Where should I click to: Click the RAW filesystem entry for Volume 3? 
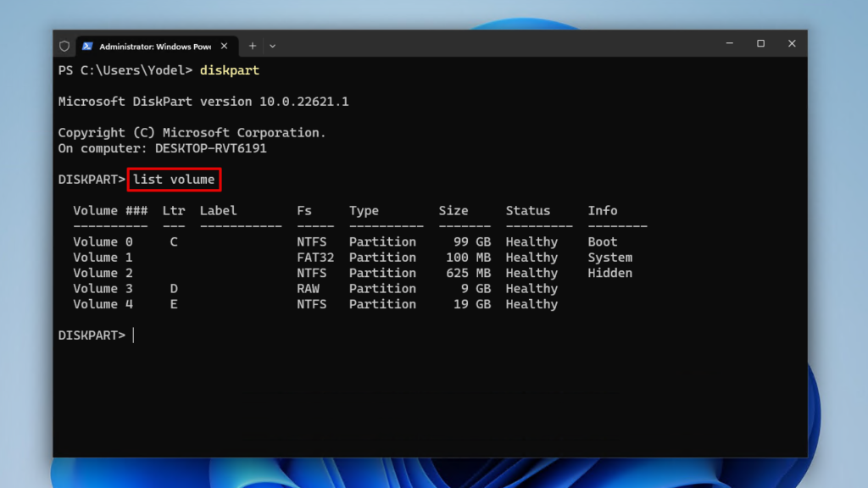[x=310, y=288]
